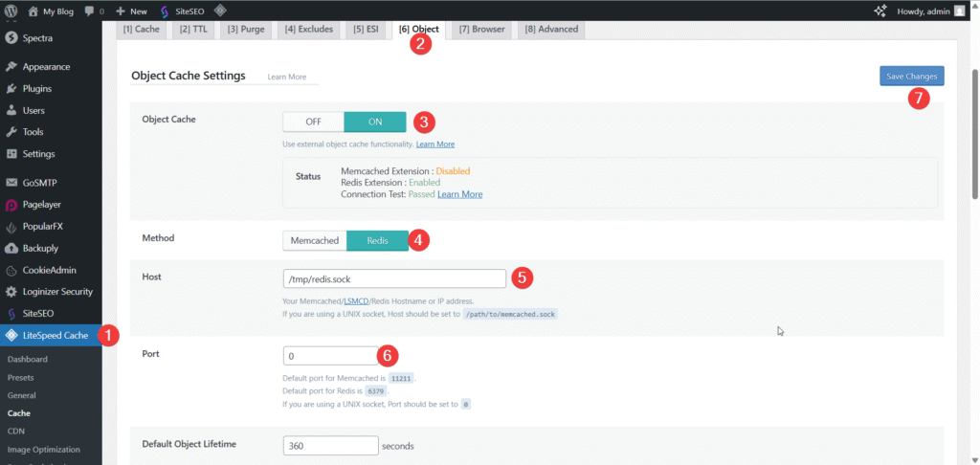This screenshot has height=465, width=980.
Task: Open the My Blog home icon
Action: [x=33, y=11]
